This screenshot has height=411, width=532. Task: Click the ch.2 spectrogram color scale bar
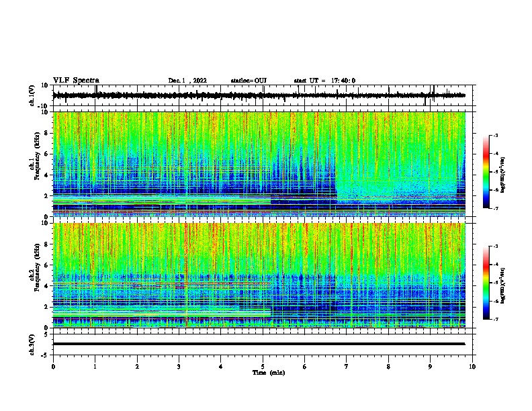coord(486,283)
